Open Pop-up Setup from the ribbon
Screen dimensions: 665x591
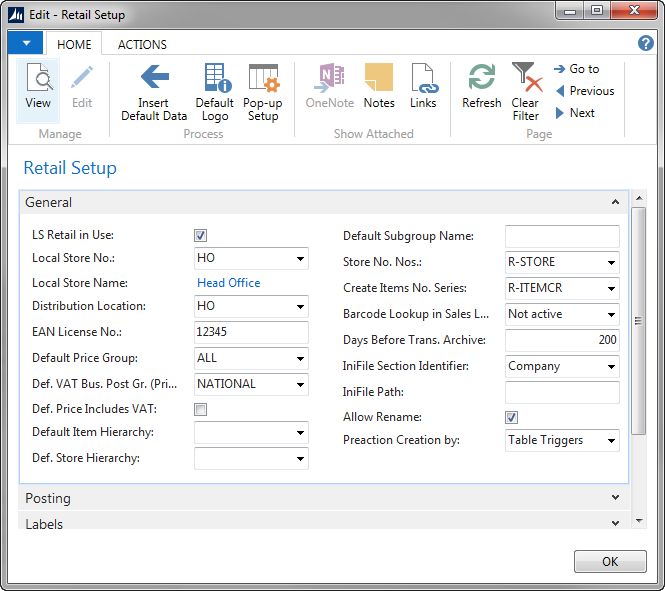(x=263, y=79)
